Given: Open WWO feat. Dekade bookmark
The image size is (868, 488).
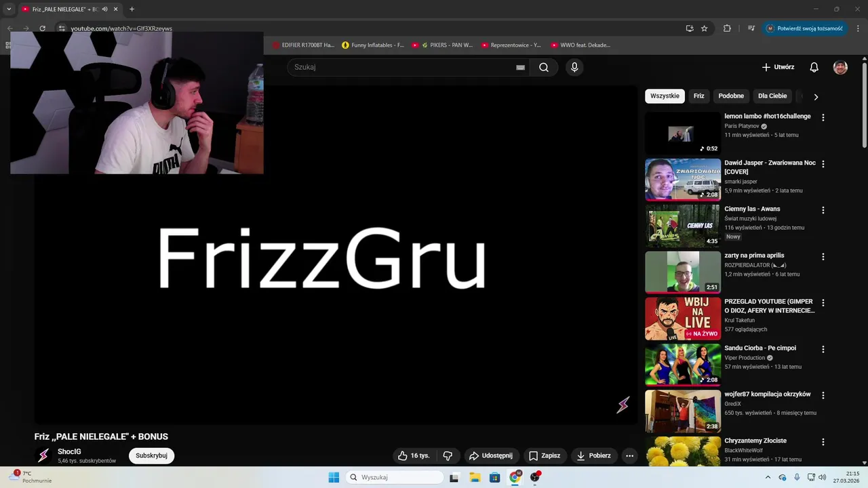Looking at the screenshot, I should 580,45.
